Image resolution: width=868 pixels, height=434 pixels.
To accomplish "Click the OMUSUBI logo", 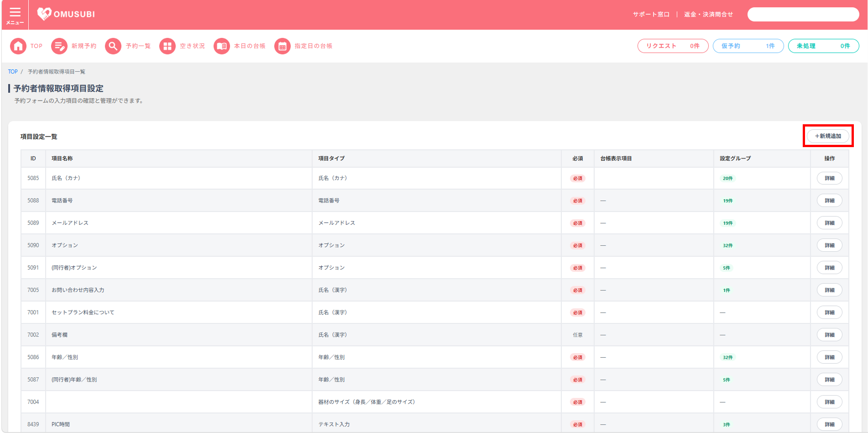I will (x=66, y=14).
